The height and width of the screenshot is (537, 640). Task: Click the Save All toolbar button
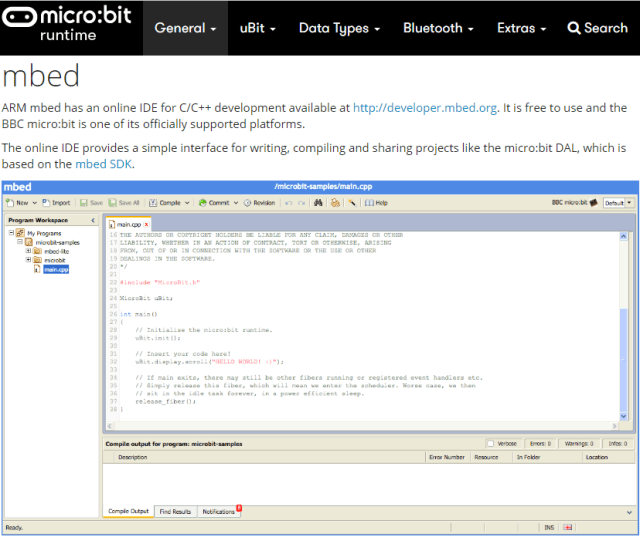coord(125,202)
